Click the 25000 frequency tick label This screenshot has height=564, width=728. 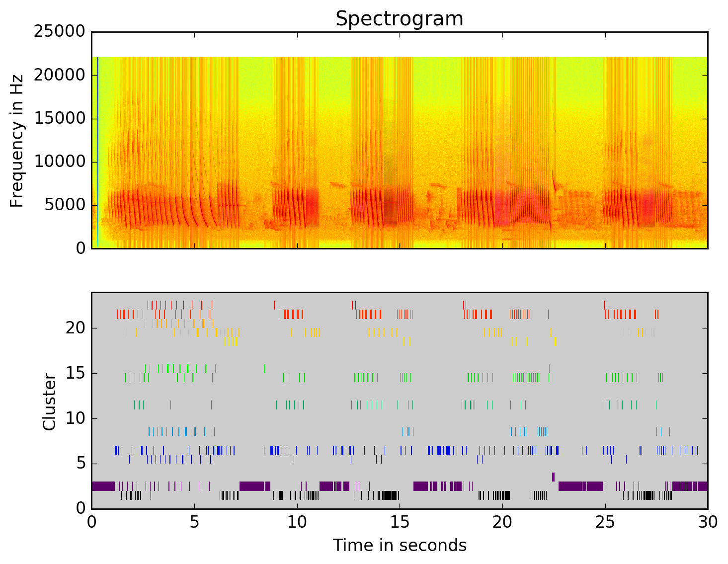click(x=59, y=32)
